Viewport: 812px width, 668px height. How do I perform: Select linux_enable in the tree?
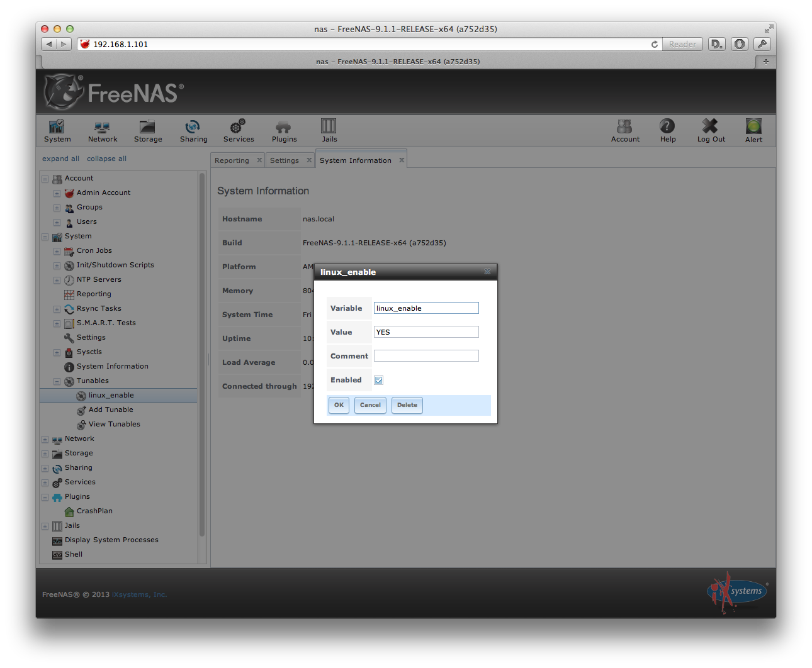(x=111, y=395)
